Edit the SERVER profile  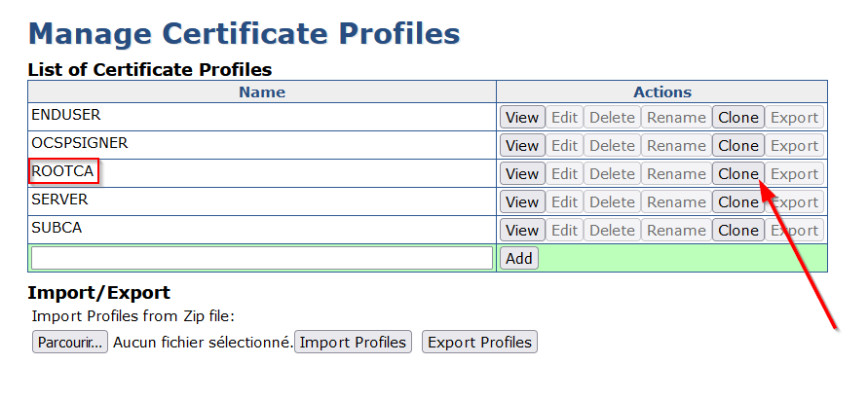coord(565,201)
